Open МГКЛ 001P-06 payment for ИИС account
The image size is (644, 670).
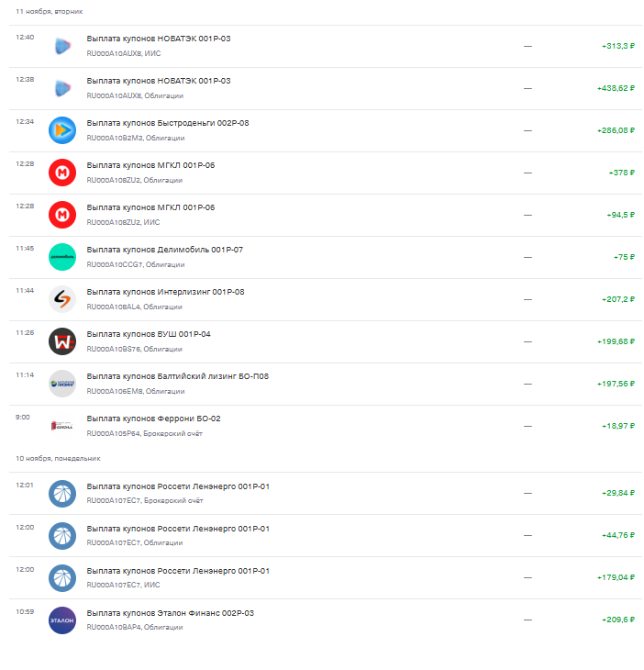click(x=326, y=216)
